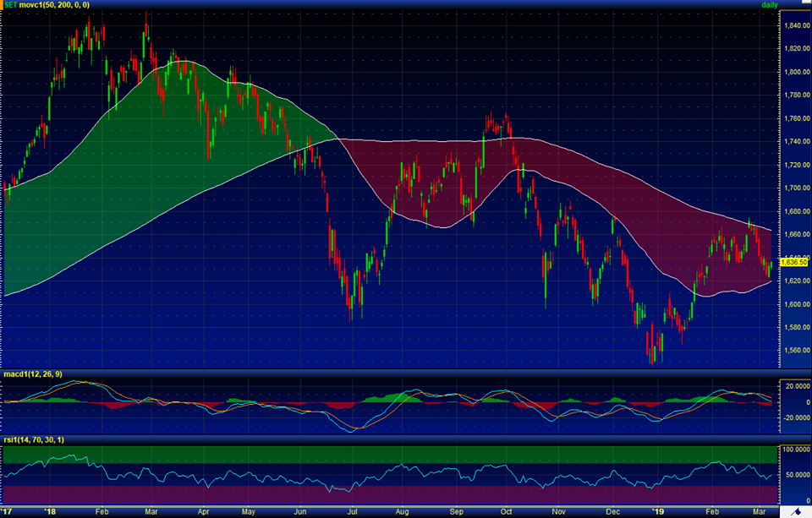
Task: Click the 1,560.00 price axis label
Action: [x=796, y=350]
